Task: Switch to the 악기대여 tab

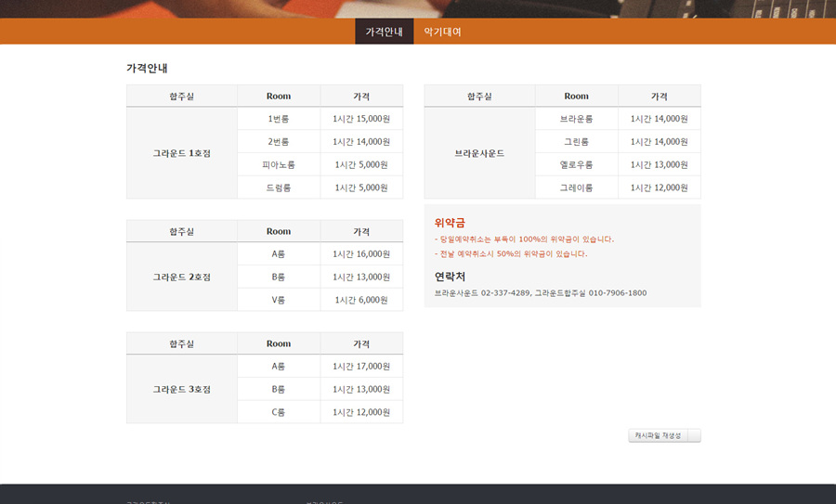Action: 442,32
